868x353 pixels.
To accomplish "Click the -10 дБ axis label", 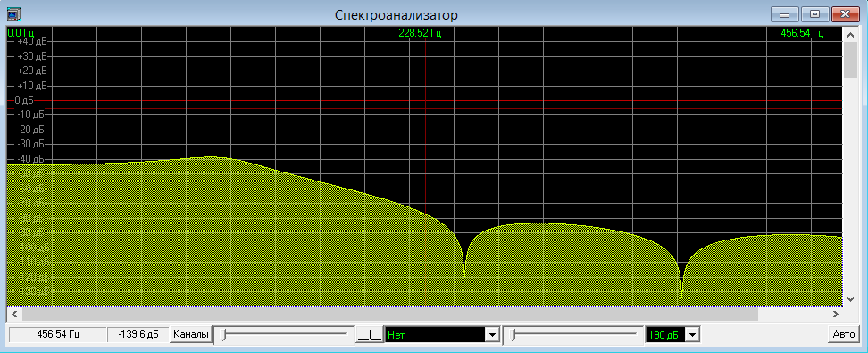I will [31, 115].
